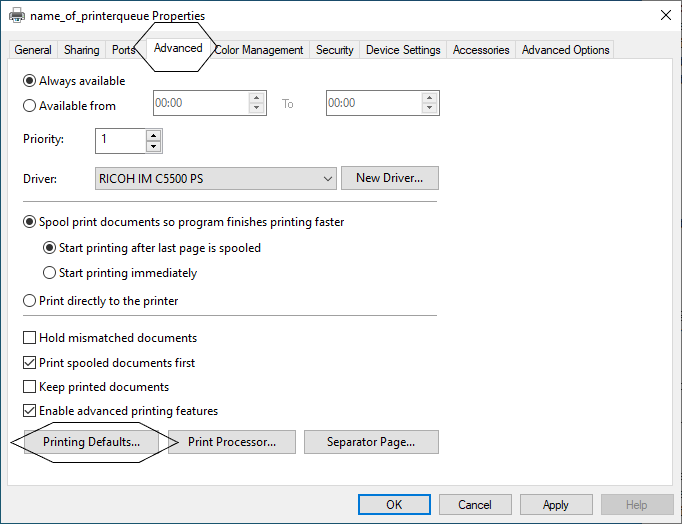Disable Enable advanced printing features
Screen dimensions: 682x524
(x=30, y=410)
